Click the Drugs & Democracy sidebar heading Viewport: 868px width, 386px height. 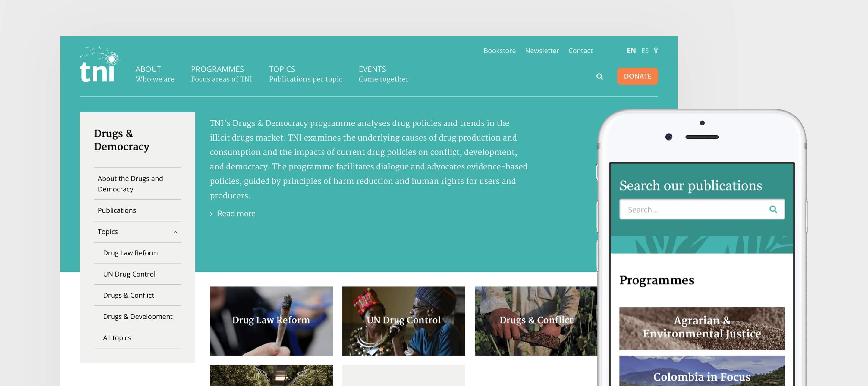pyautogui.click(x=122, y=140)
